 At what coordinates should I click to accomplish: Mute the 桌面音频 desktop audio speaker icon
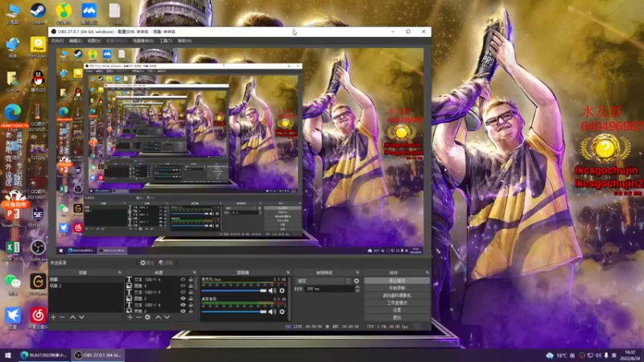(272, 312)
